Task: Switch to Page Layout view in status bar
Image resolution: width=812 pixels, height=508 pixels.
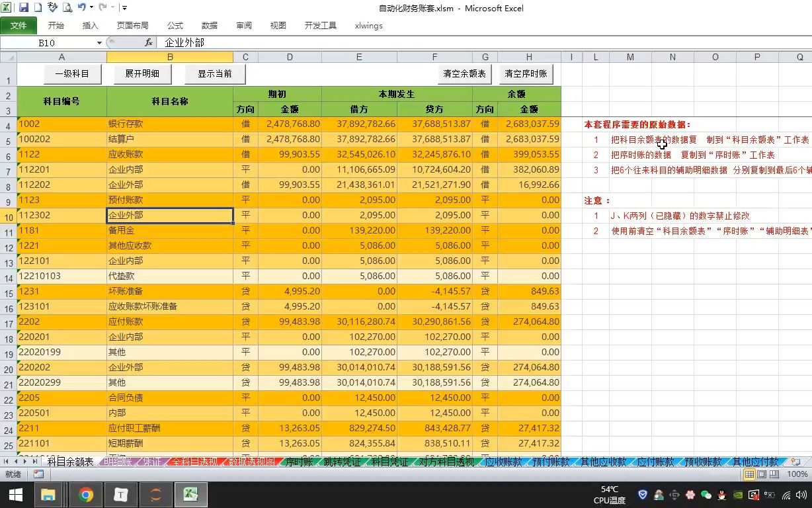Action: coord(762,474)
